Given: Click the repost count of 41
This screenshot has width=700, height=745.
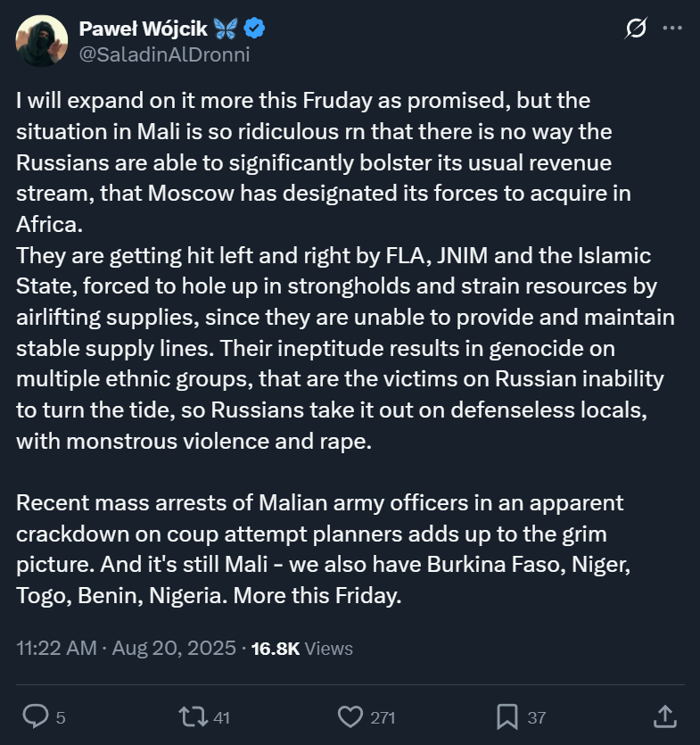Looking at the screenshot, I should tap(221, 717).
